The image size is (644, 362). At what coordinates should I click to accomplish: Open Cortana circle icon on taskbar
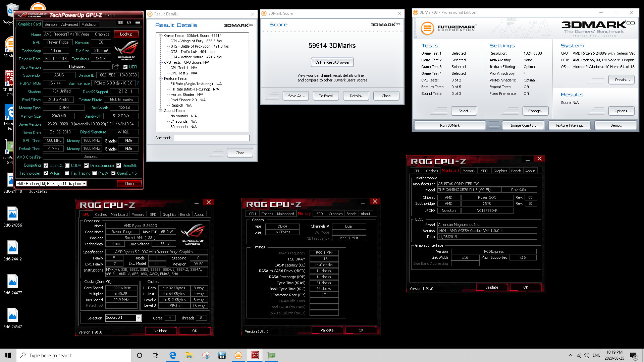pyautogui.click(x=140, y=355)
